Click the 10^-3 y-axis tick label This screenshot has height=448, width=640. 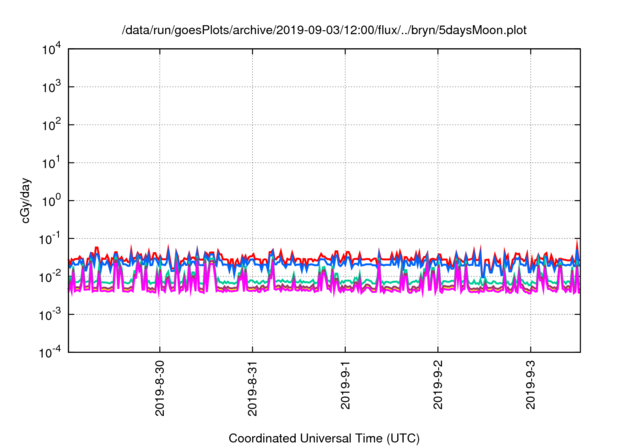coord(51,314)
